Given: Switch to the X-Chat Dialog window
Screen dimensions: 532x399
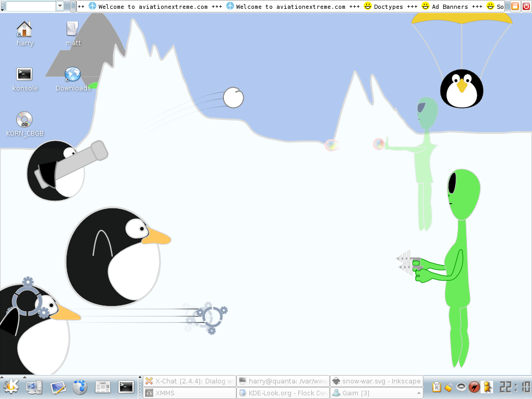Looking at the screenshot, I should pyautogui.click(x=190, y=381).
